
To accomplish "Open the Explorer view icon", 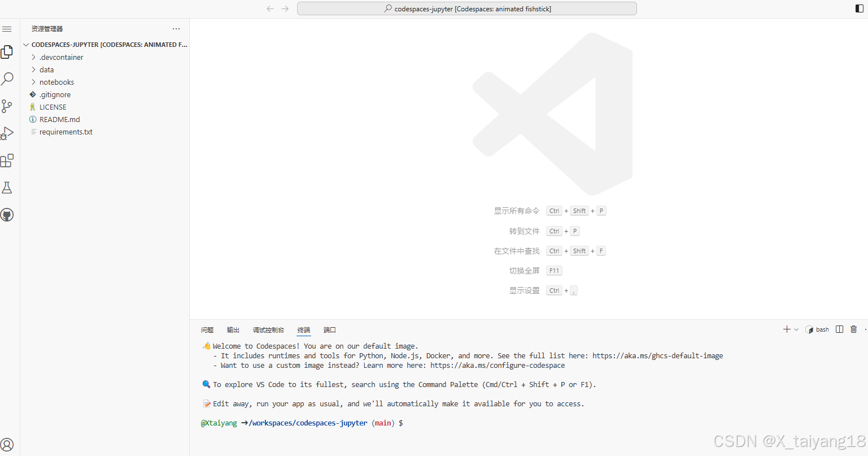I will coord(7,52).
